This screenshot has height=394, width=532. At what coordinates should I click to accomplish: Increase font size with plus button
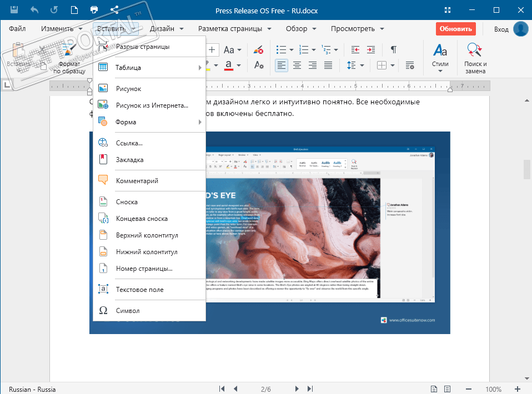click(x=212, y=50)
